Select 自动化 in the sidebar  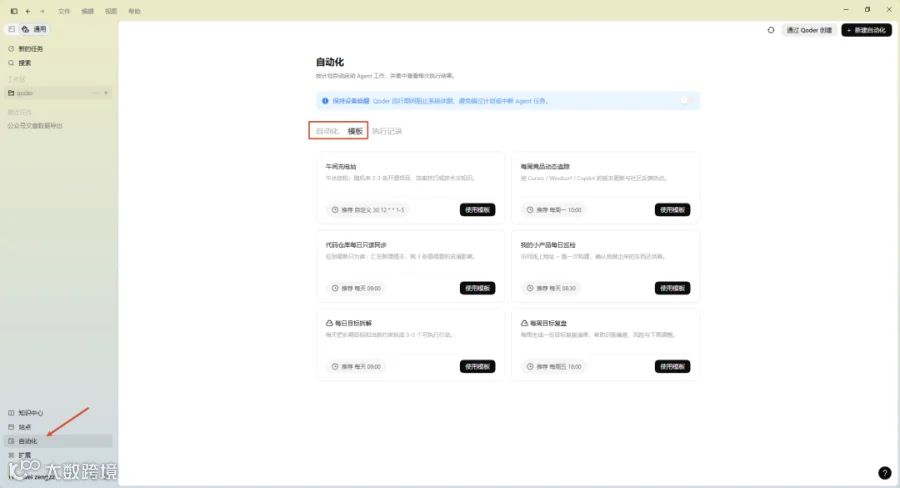(x=58, y=441)
